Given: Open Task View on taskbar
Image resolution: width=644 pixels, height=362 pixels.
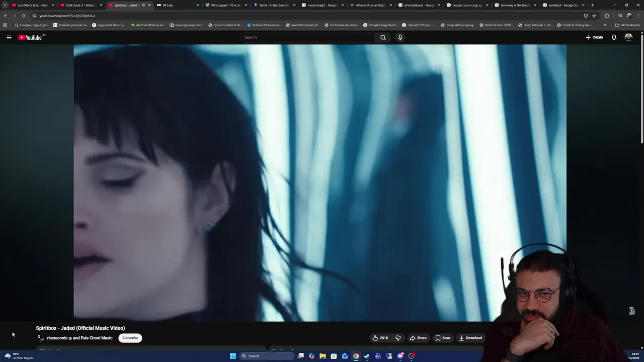Looking at the screenshot, I should [301, 356].
